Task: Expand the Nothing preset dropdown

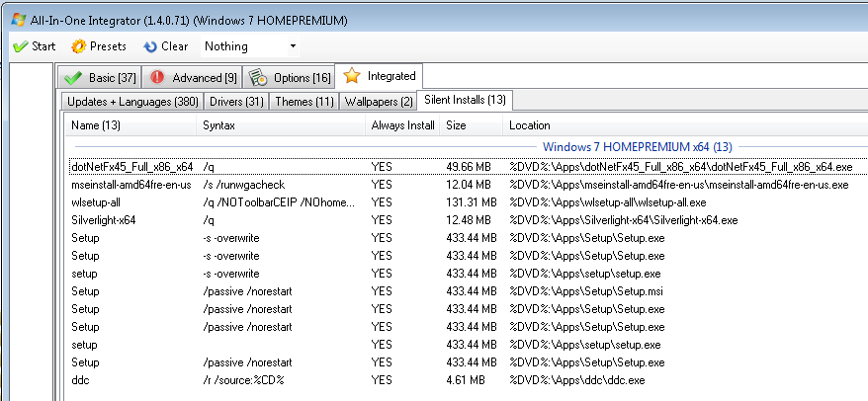Action: click(x=293, y=46)
